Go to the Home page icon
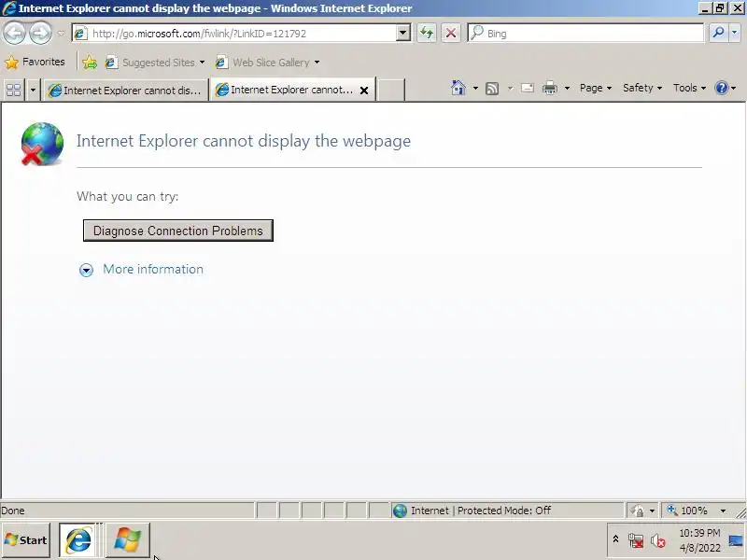 click(458, 88)
